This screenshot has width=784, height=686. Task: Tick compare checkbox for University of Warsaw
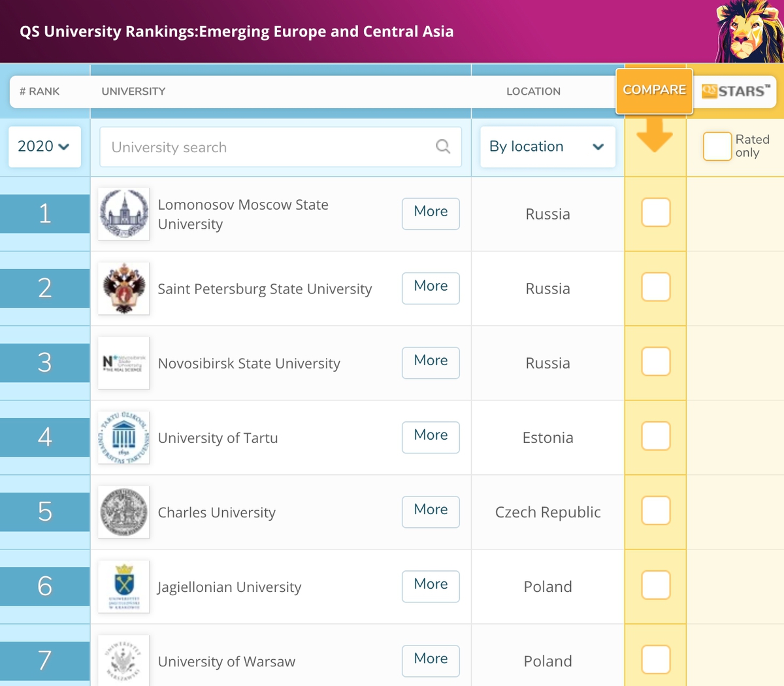656,659
